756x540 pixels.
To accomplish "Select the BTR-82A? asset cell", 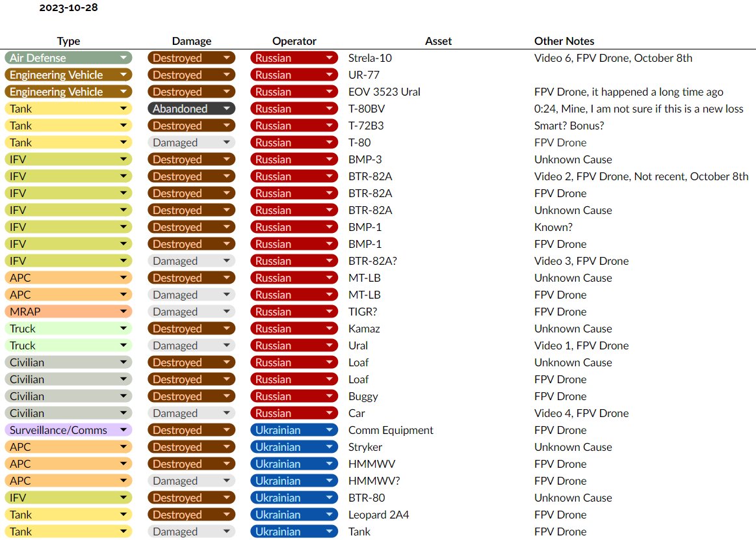I will pyautogui.click(x=372, y=261).
